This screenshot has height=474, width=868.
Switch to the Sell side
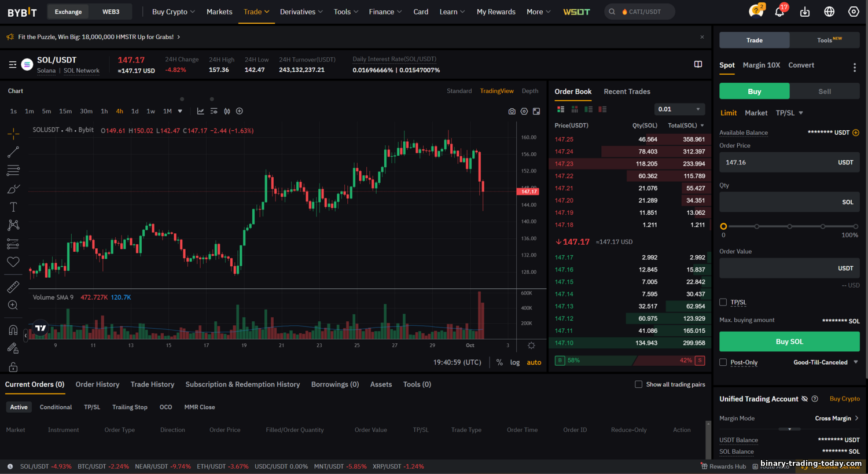pyautogui.click(x=825, y=91)
